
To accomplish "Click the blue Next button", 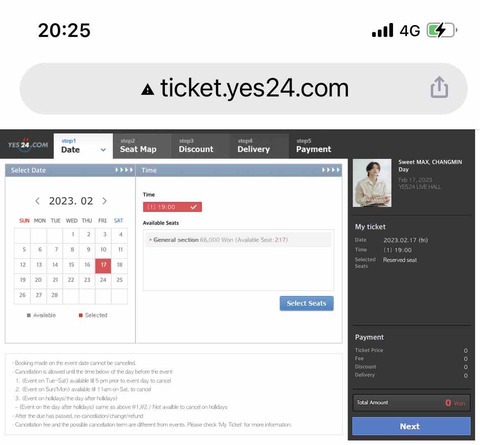I will 411,426.
